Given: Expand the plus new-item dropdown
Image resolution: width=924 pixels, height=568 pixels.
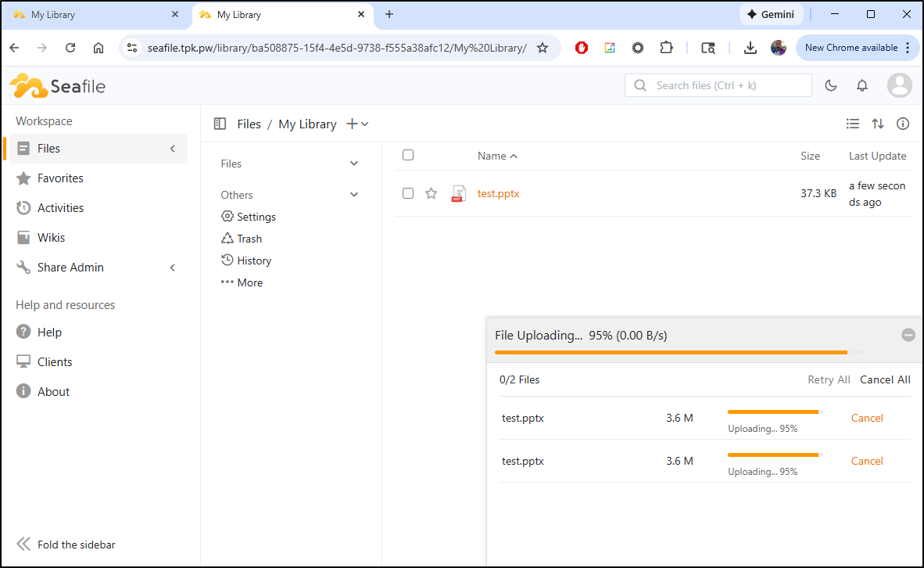Looking at the screenshot, I should (357, 124).
